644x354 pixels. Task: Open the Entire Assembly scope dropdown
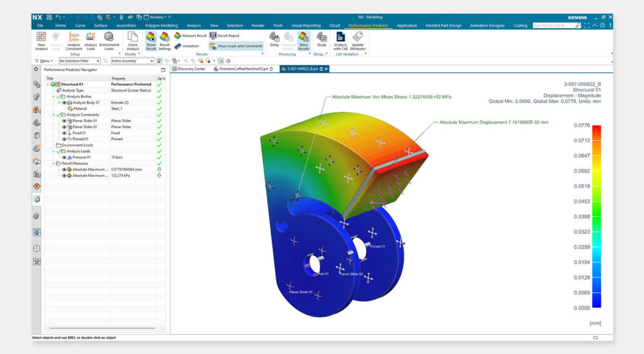coord(132,61)
